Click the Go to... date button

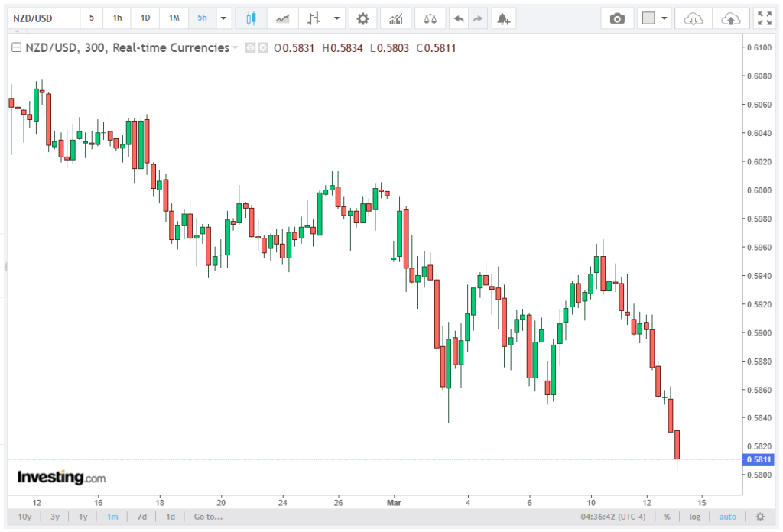(x=208, y=517)
